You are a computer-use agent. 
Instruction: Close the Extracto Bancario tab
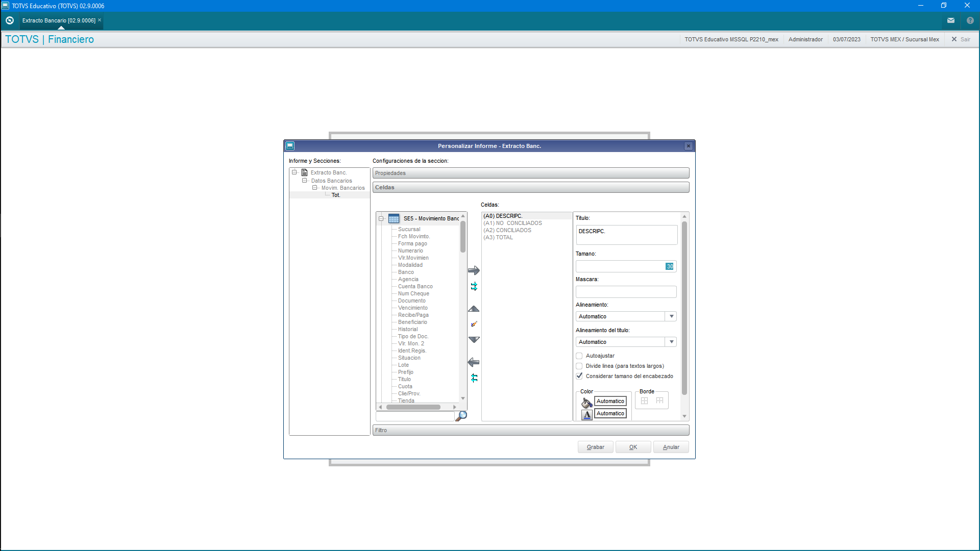[x=100, y=20]
